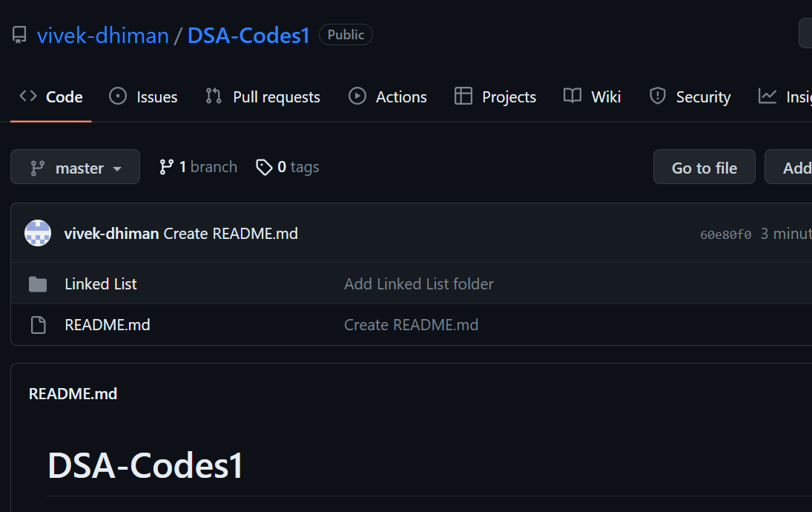Open the Code tab
This screenshot has width=812, height=512.
point(51,96)
